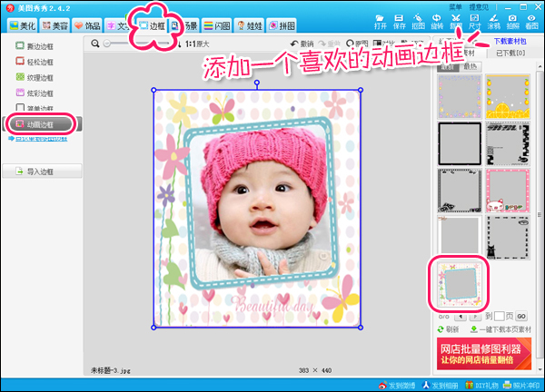Refresh materials with 刷新 icon

[441, 329]
